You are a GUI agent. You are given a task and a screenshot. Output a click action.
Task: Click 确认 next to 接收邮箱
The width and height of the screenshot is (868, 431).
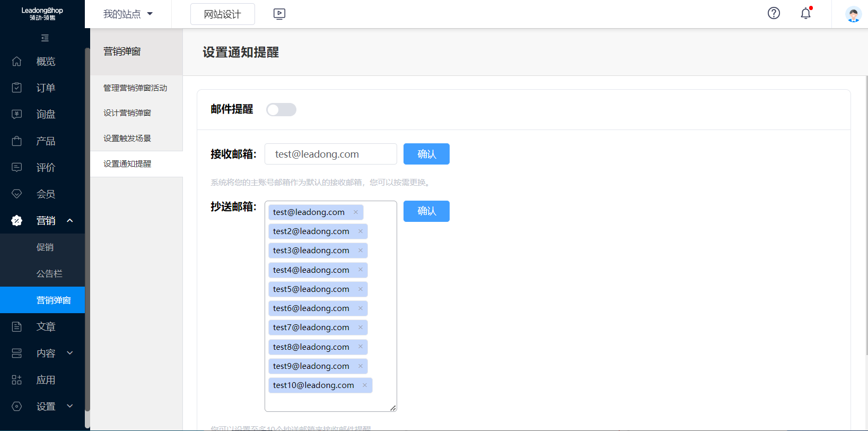pyautogui.click(x=426, y=154)
